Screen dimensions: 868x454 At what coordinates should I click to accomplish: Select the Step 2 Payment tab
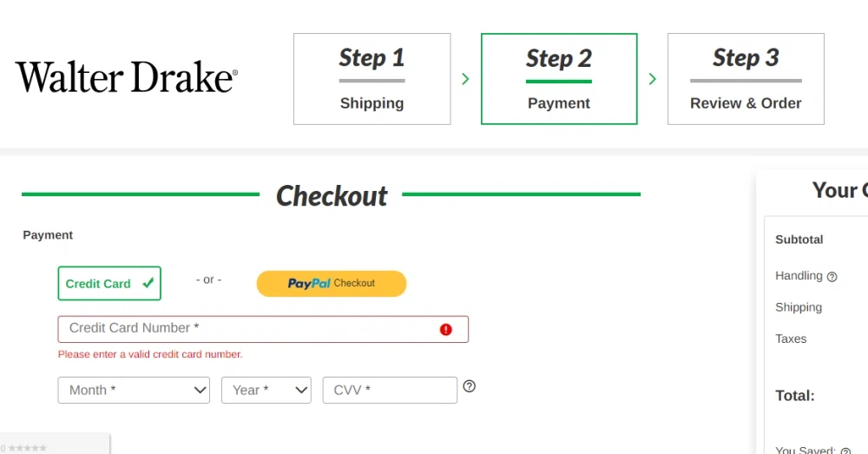pos(559,79)
